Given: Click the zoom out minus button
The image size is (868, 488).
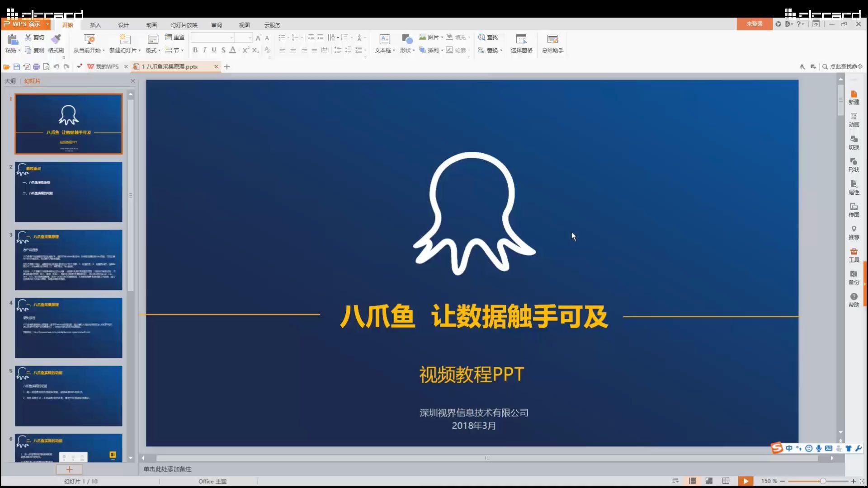Looking at the screenshot, I should click(783, 481).
